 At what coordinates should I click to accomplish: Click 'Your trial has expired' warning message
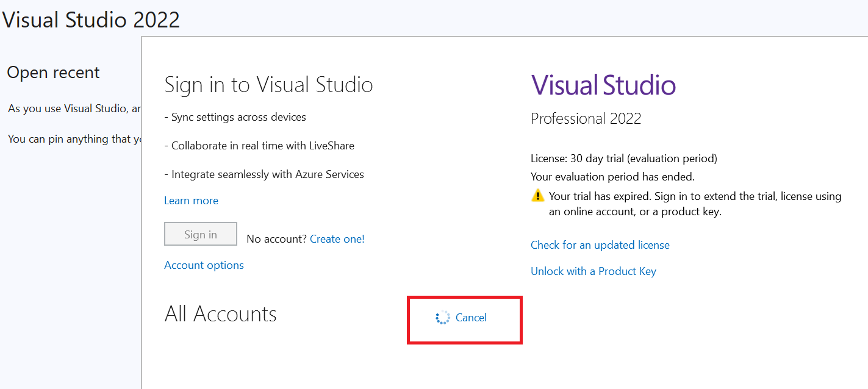pos(695,204)
